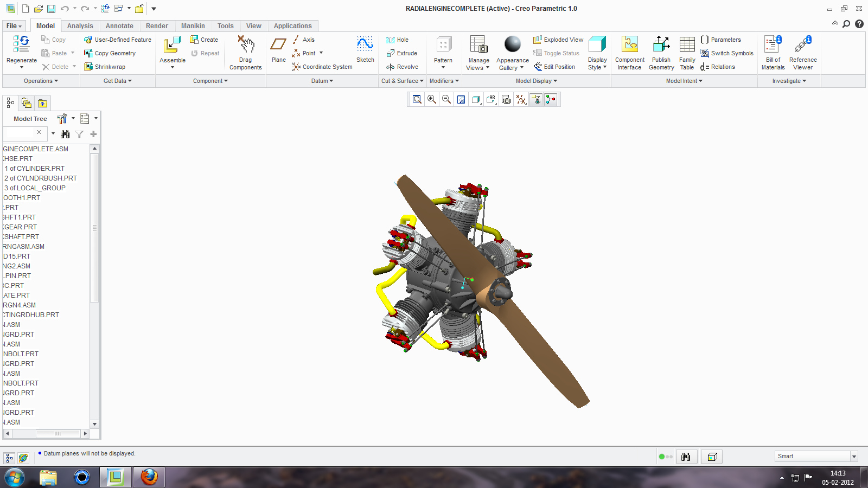
Task: Toggle Switch Symbols
Action: pos(727,53)
